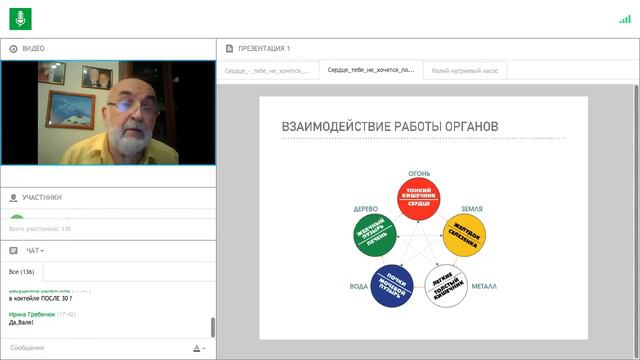The width and height of the screenshot is (640, 360).
Task: Toggle the green microphone icon
Action: point(20,19)
